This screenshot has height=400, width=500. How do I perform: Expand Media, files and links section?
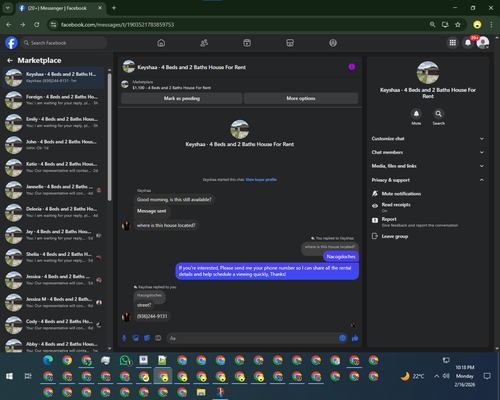(x=428, y=166)
